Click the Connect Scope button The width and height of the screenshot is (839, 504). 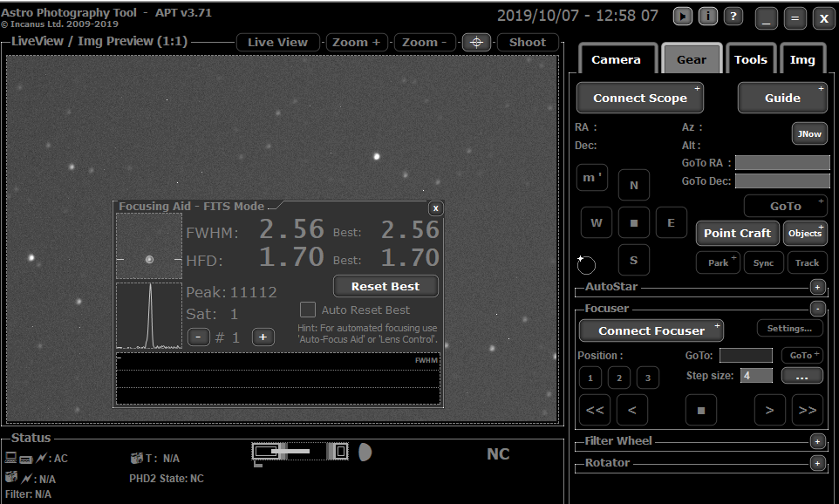[640, 98]
